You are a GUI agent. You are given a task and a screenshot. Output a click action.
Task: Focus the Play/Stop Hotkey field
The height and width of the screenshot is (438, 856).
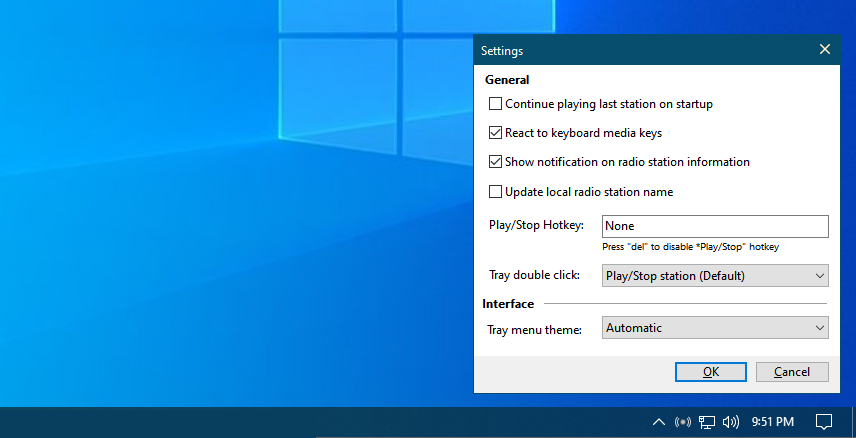click(x=715, y=226)
